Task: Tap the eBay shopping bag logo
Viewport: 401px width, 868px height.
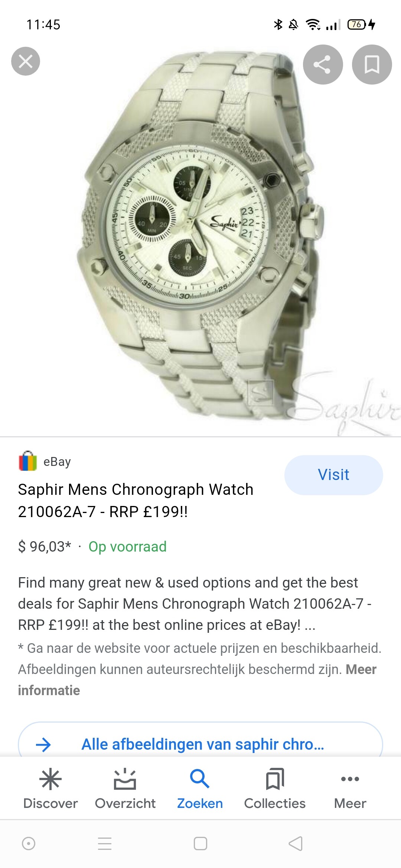Action: (28, 461)
